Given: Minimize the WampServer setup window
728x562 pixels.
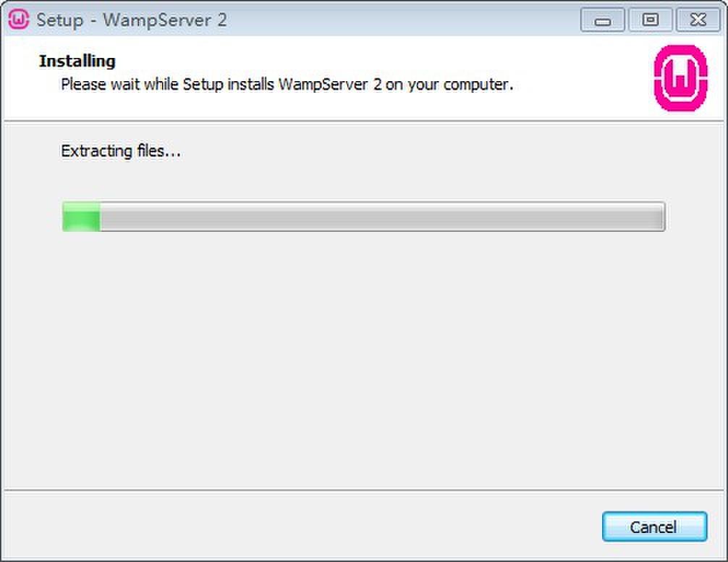Looking at the screenshot, I should 603,20.
